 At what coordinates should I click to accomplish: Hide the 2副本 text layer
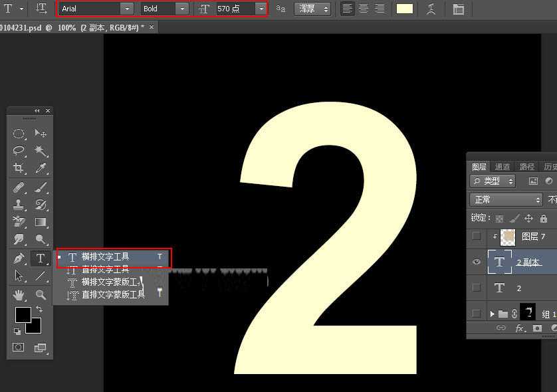[477, 262]
